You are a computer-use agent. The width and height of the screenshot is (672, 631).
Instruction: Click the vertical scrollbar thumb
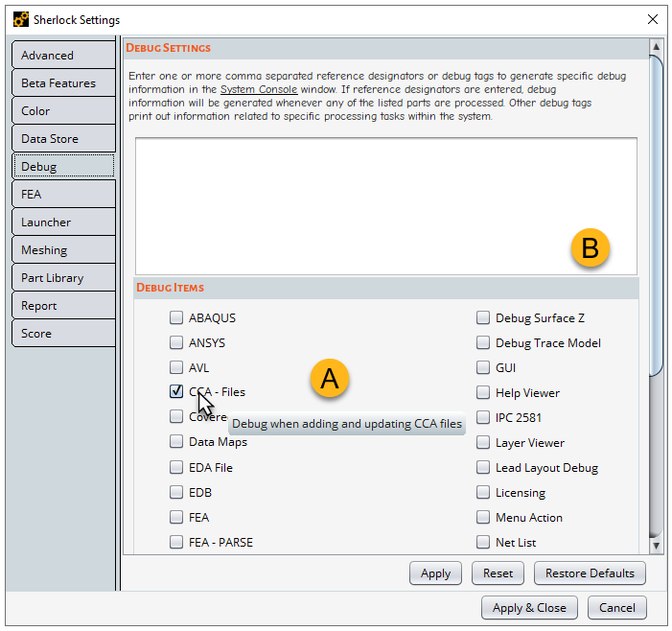[656, 216]
